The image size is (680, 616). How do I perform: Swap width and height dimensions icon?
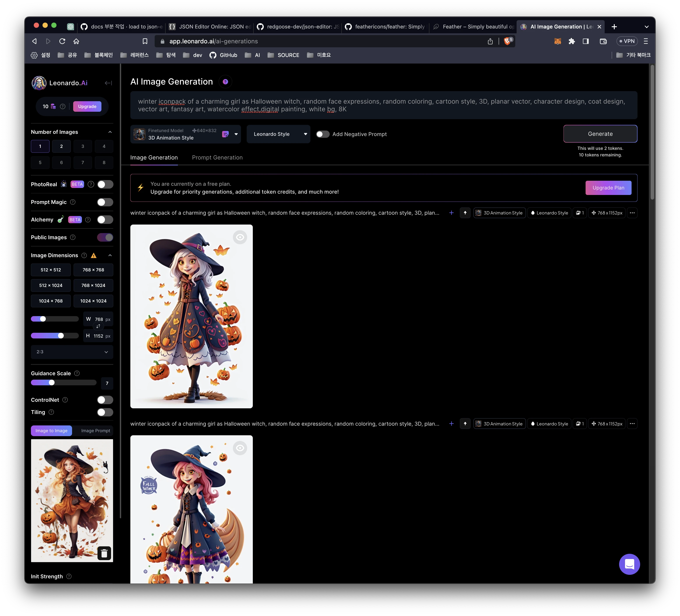point(98,326)
